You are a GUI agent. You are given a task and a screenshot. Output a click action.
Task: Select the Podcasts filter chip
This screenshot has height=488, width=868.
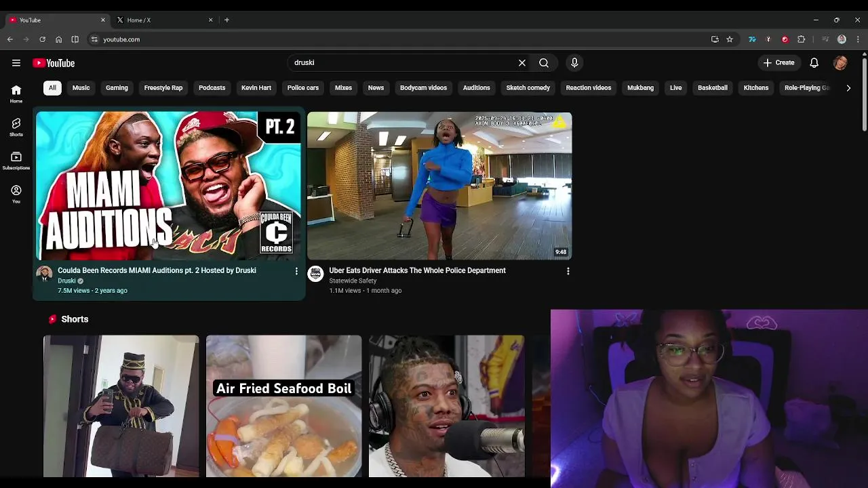[212, 88]
